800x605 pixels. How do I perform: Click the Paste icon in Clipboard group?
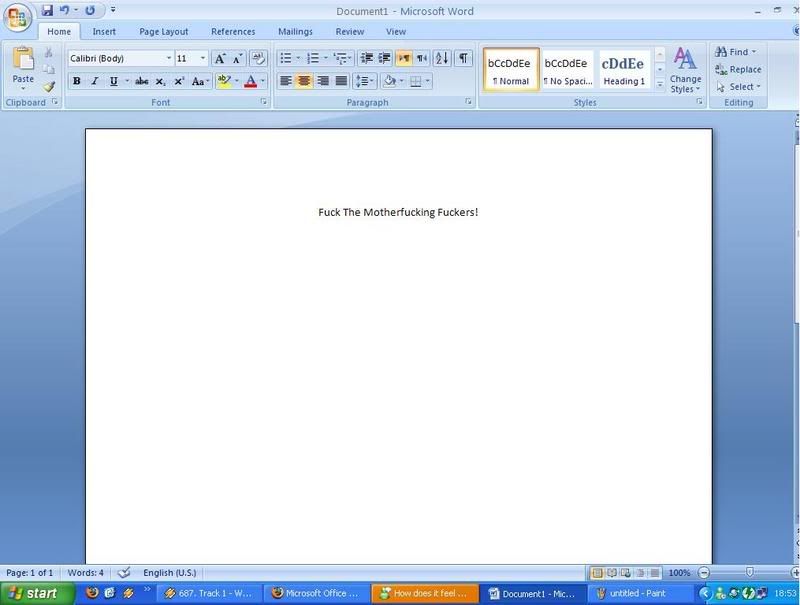[22, 65]
